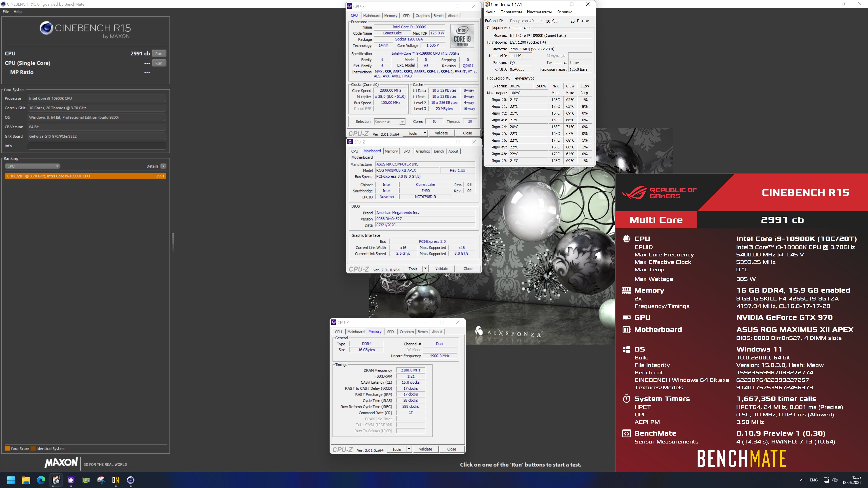Image resolution: width=868 pixels, height=488 pixels.
Task: Open the Socket #1 selection dropdown
Action: [x=389, y=122]
